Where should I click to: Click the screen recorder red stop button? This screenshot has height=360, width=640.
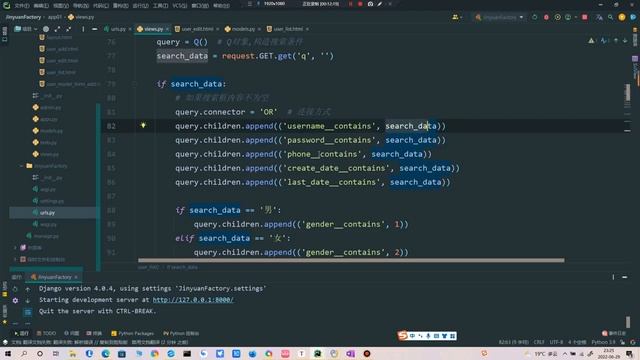(x=360, y=4)
